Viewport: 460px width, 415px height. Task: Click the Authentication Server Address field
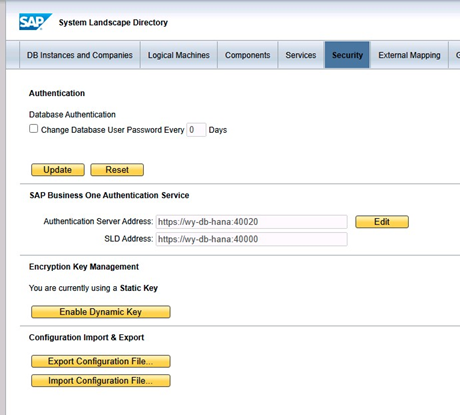[x=252, y=222]
